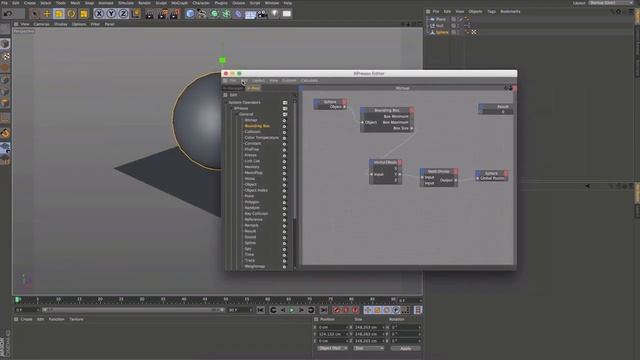
Task: Toggle the Y axis lock
Action: click(111, 14)
